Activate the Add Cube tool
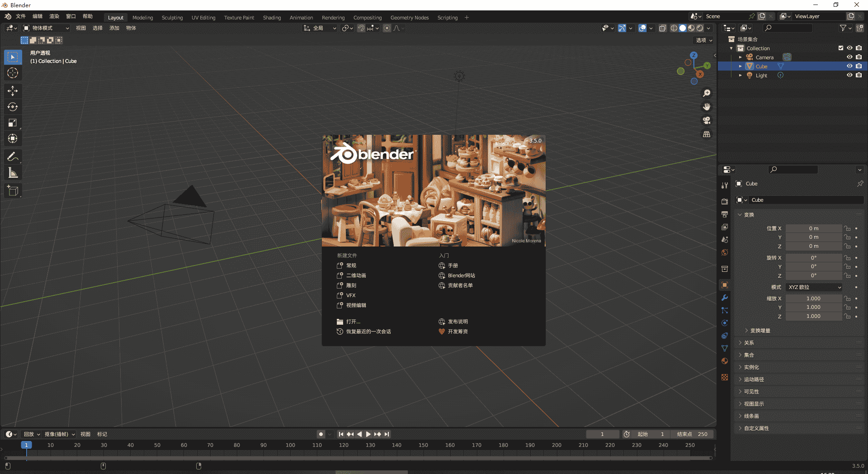Viewport: 868px width, 474px height. pos(13,191)
